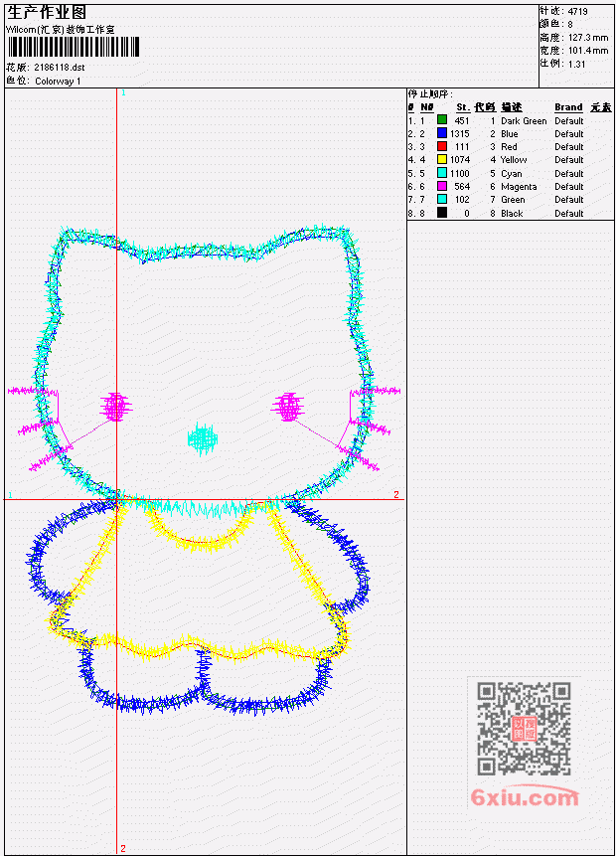Click 'Default' brand in the Dark Green row
Image resolution: width=616 pixels, height=856 pixels.
(x=569, y=120)
